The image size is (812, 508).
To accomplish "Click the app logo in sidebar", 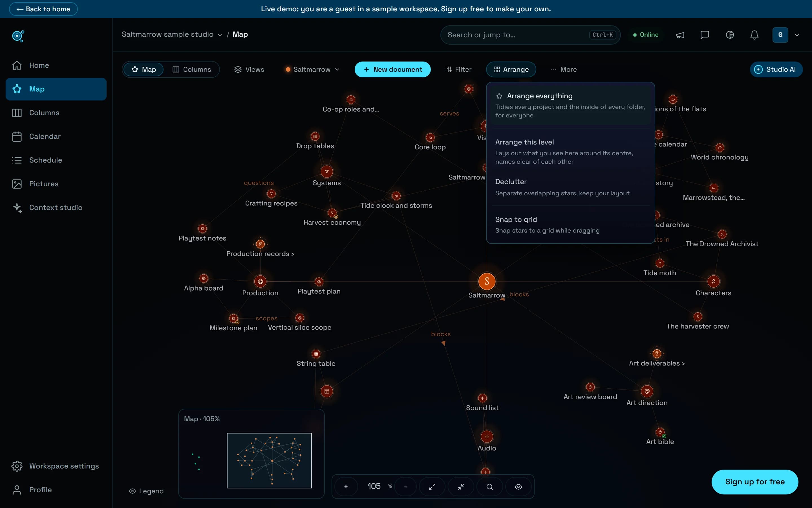I will point(18,36).
